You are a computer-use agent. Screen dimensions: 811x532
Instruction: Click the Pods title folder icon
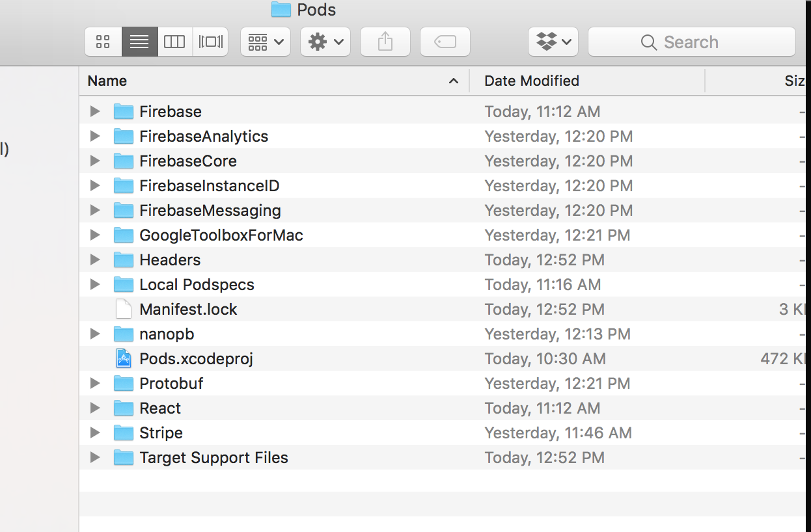click(281, 9)
